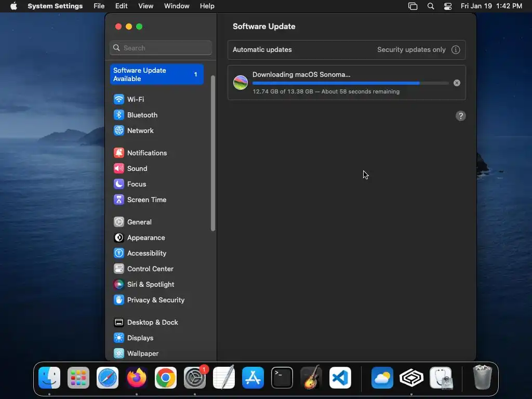Launch Visual Studio Code from Dock
532x399 pixels.
point(340,378)
